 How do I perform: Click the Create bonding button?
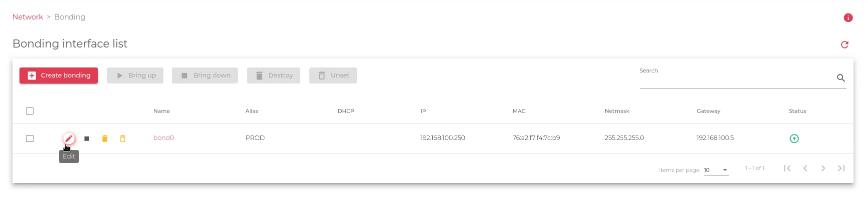58,75
